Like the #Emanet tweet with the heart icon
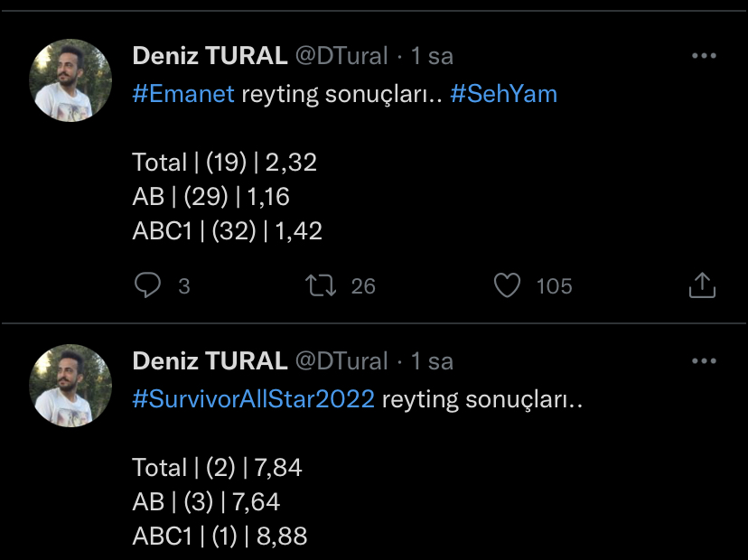The width and height of the screenshot is (748, 560). click(x=508, y=286)
